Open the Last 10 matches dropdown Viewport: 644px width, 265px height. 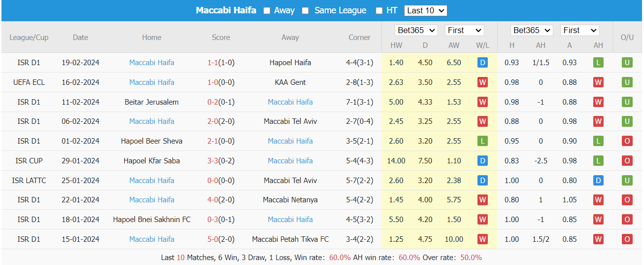pos(425,10)
